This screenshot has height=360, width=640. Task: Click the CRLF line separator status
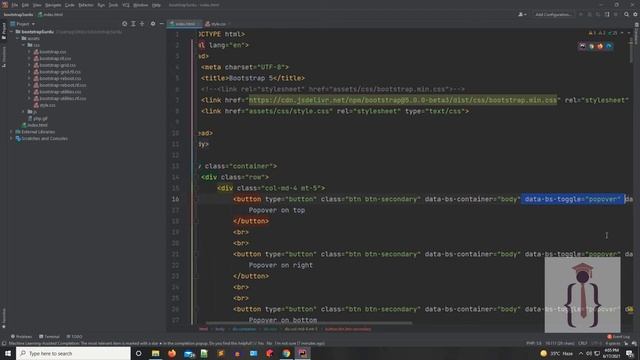point(582,343)
